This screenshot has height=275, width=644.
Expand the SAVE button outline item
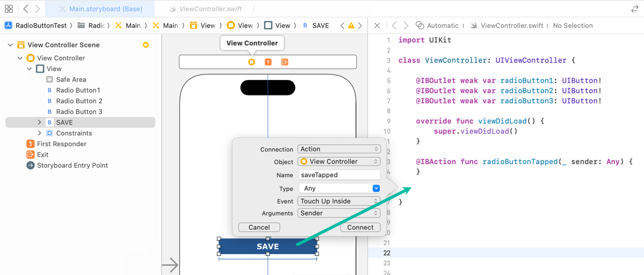click(39, 122)
